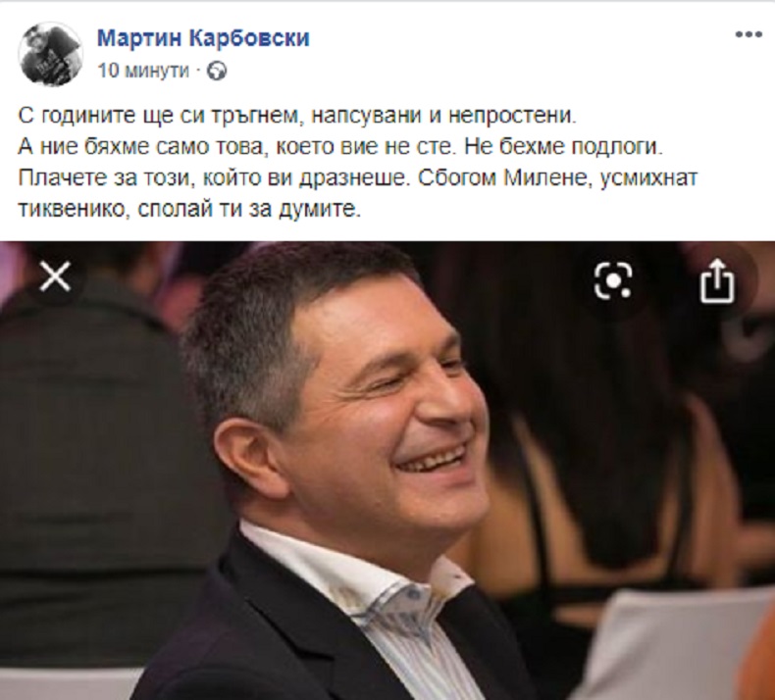This screenshot has width=775, height=700.
Task: Close the photo with the X icon
Action: [x=55, y=276]
